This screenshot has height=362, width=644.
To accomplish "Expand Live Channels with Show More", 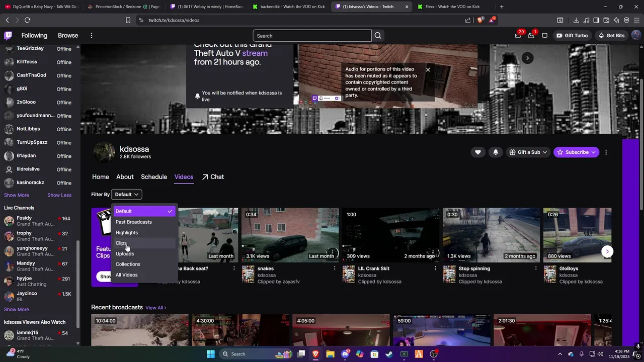I will pos(17,310).
